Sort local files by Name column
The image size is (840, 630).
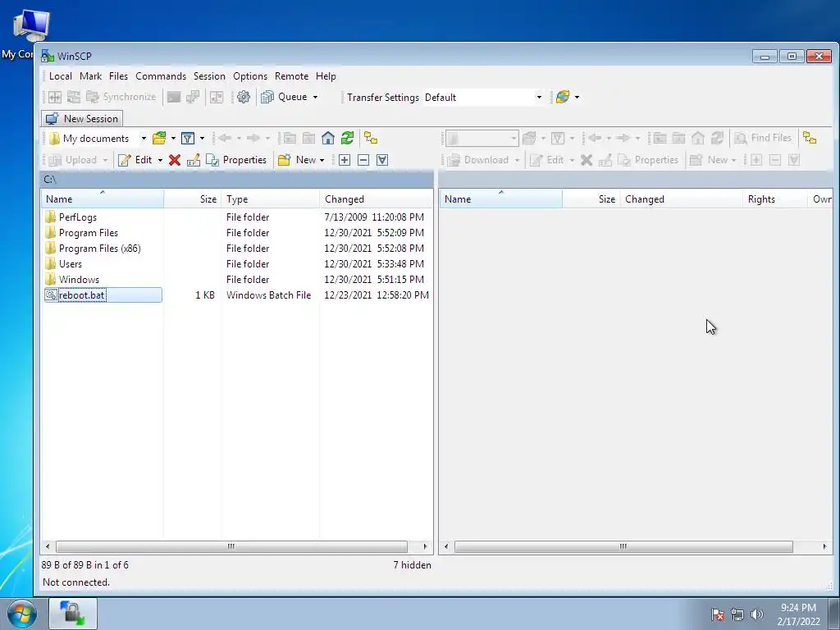103,199
